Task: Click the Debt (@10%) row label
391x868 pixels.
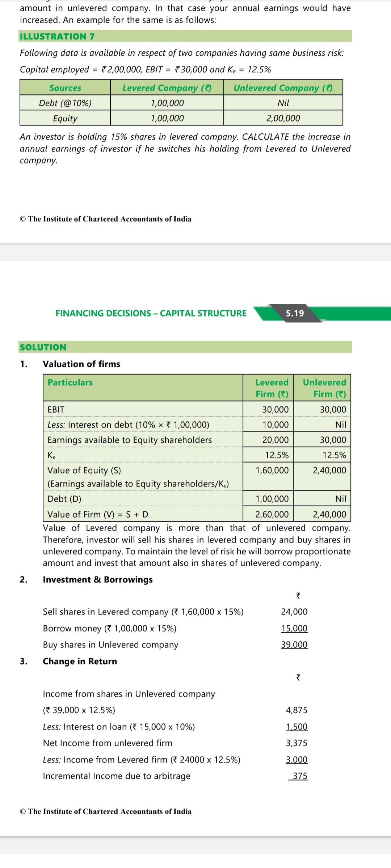Action: [65, 103]
